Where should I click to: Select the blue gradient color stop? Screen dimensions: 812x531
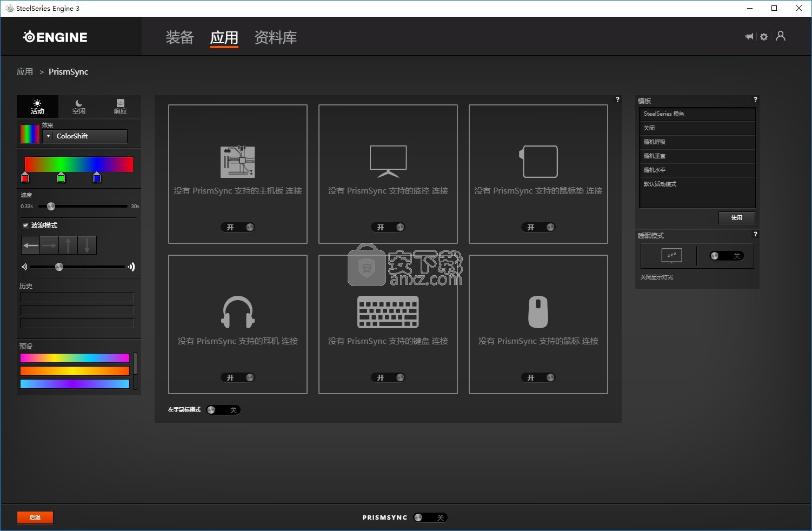(97, 177)
